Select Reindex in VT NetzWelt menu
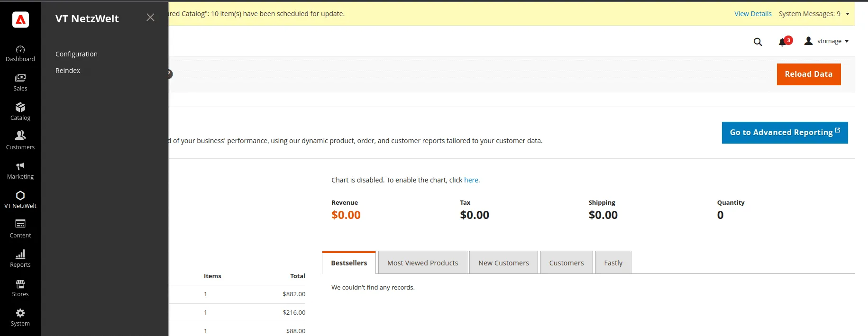Screen dimensions: 868x336 tap(68, 71)
